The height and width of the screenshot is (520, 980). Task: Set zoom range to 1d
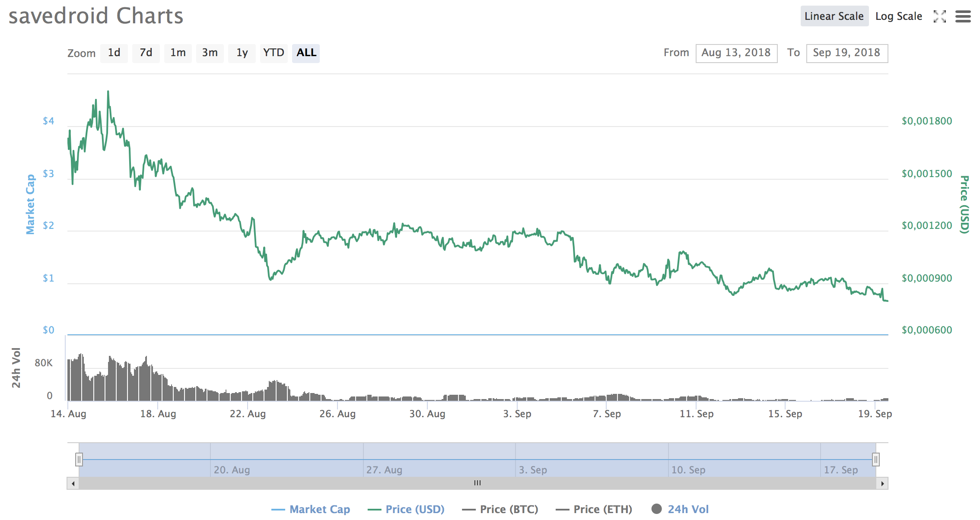point(114,53)
